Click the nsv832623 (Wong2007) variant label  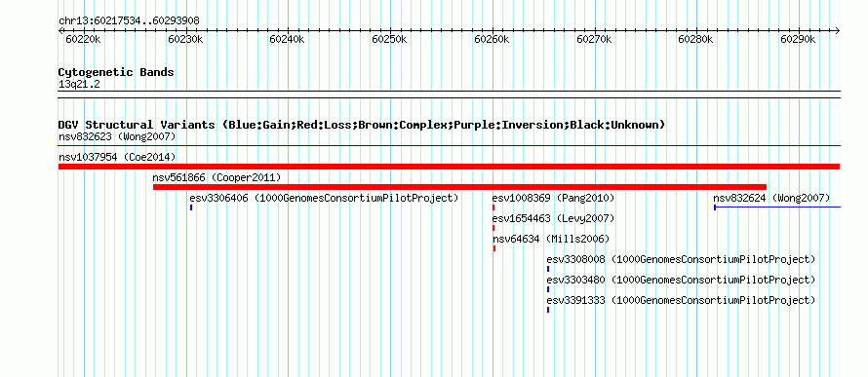click(117, 136)
